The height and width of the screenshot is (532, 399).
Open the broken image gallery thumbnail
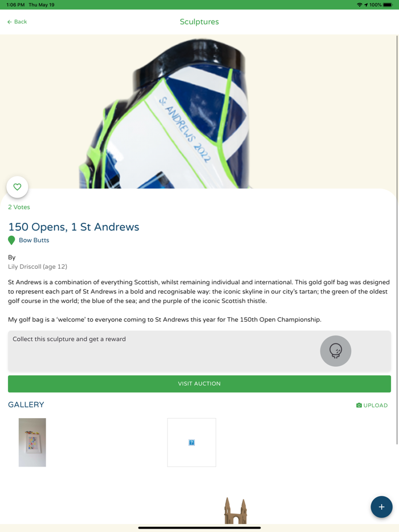coord(192,443)
